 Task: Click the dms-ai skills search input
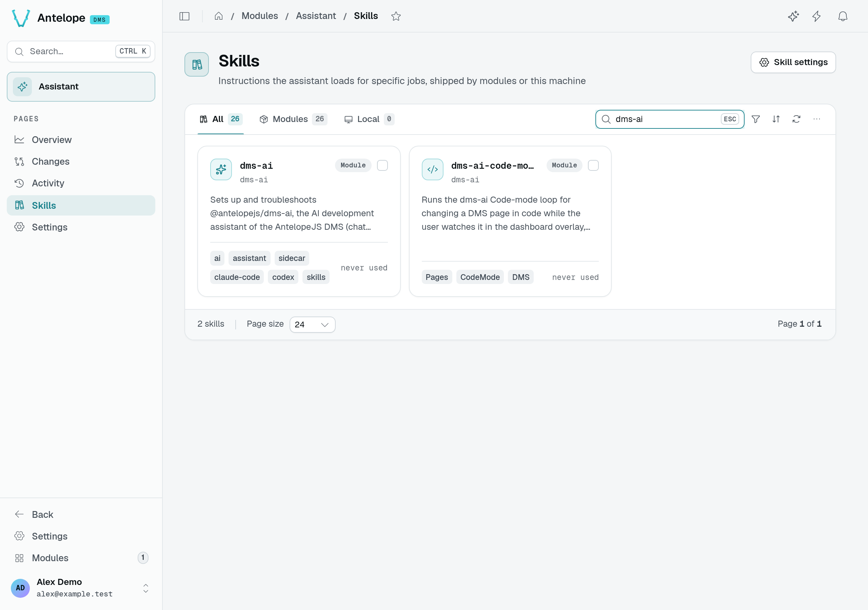pyautogui.click(x=670, y=119)
